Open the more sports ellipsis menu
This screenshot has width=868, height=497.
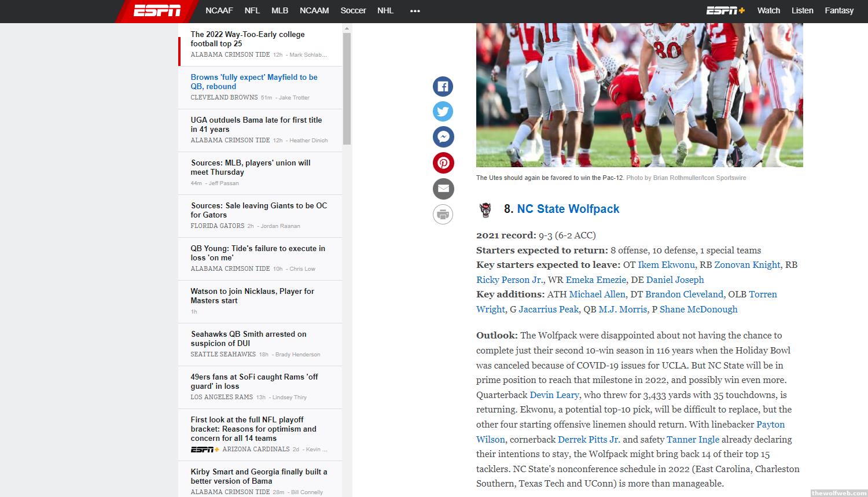(x=415, y=10)
